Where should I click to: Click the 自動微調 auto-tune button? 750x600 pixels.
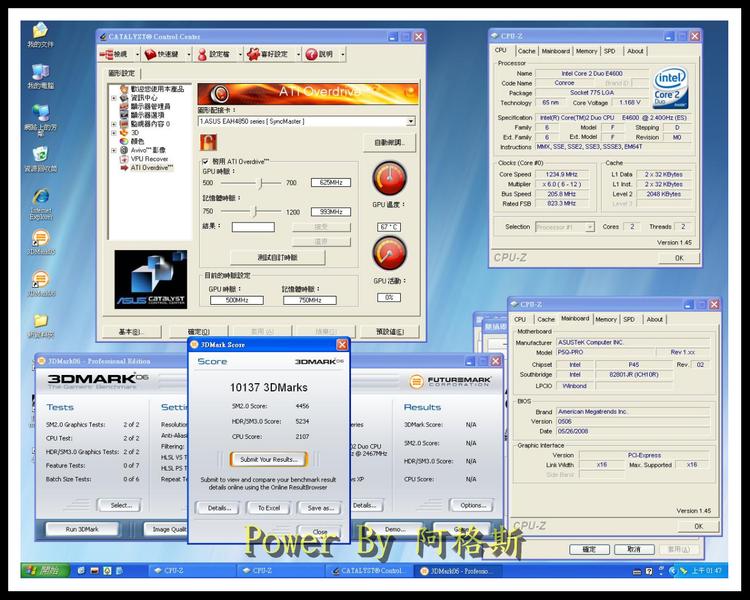pos(389,143)
